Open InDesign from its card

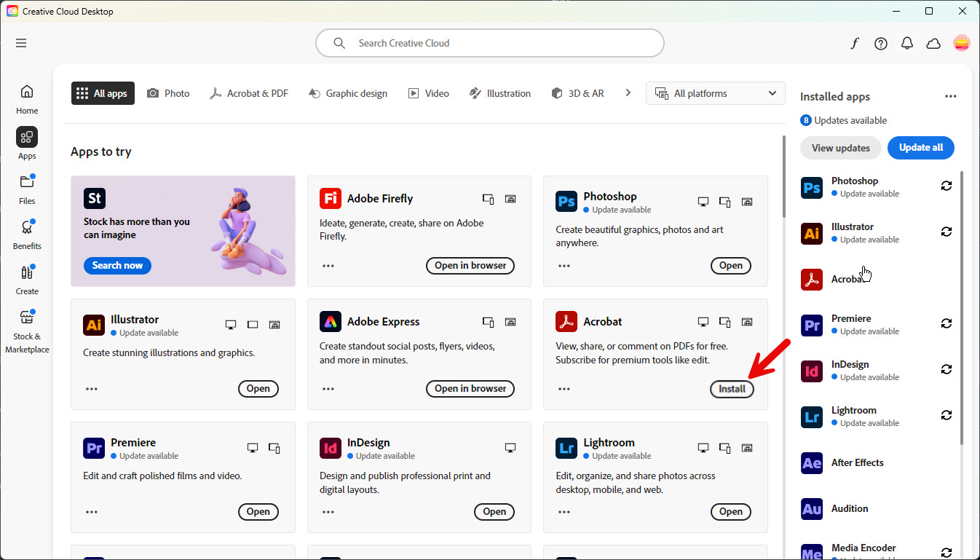coord(494,511)
